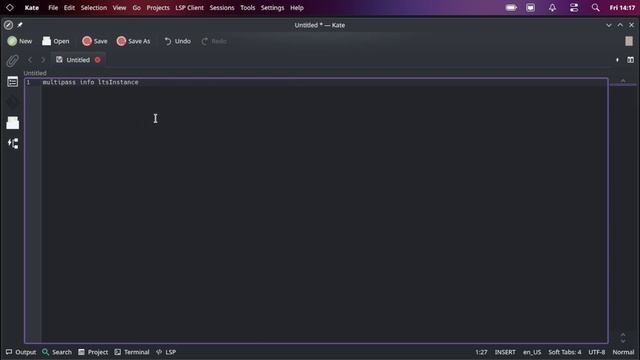640x360 pixels.
Task: Click the text line multipass info ltsInstance
Action: click(90, 82)
